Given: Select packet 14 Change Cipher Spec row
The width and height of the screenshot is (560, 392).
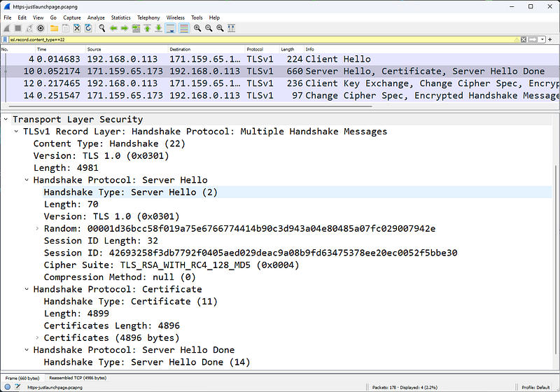Looking at the screenshot, I should pos(280,95).
